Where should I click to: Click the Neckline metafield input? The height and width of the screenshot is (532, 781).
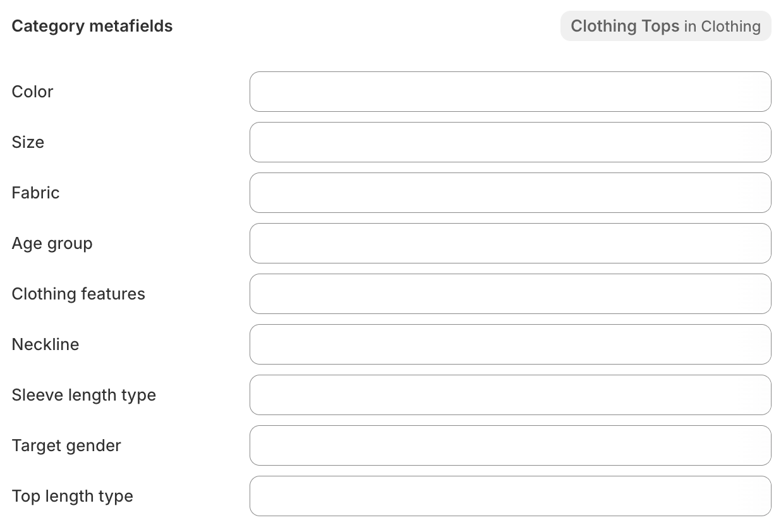pyautogui.click(x=511, y=344)
